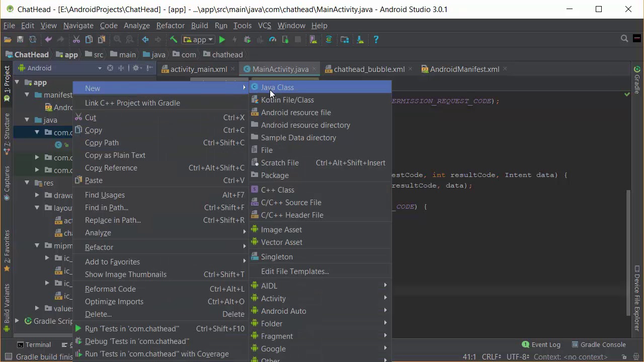Choose Image Asset option
The height and width of the screenshot is (362, 644).
click(320, 230)
